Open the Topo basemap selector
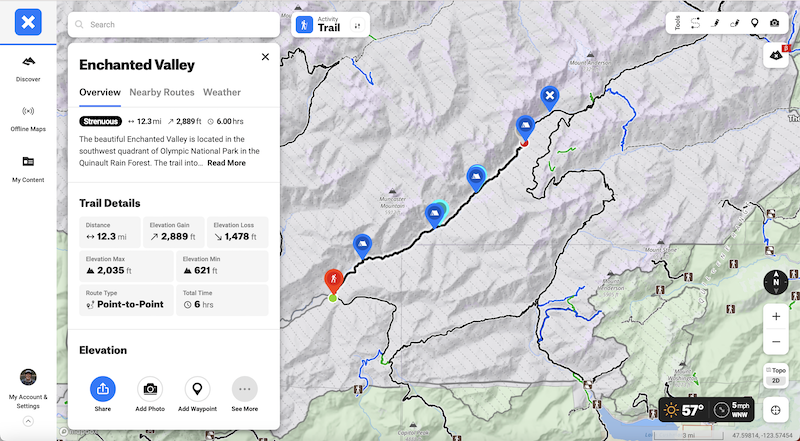 (x=776, y=370)
